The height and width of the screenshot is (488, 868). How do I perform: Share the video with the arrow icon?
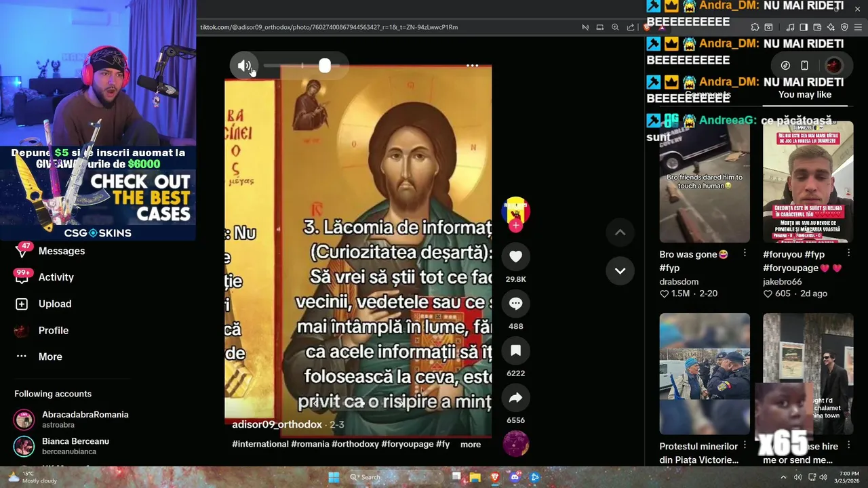coord(515,398)
